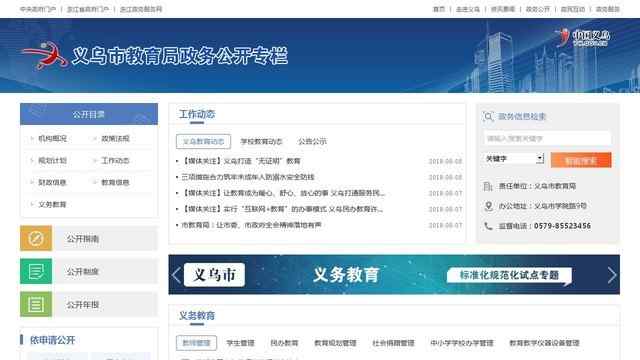The height and width of the screenshot is (360, 640).
Task: Select first highlighted tab under 义务教育
Action: tap(196, 343)
